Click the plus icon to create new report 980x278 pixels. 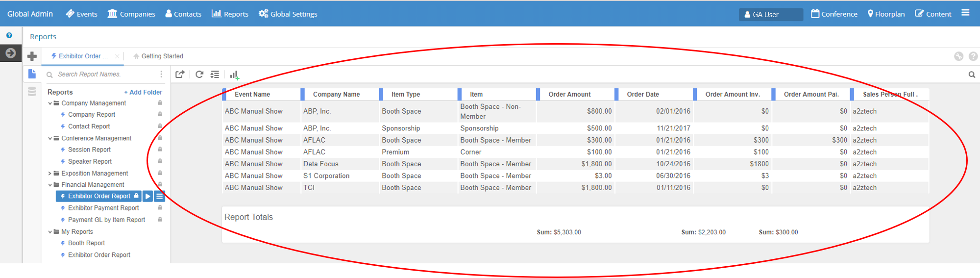pos(32,56)
